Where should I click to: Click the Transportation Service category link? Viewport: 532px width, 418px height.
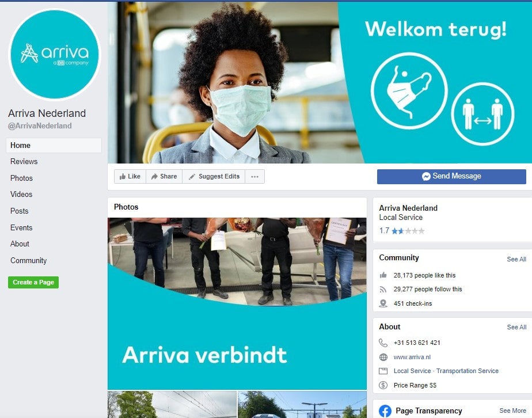(467, 371)
